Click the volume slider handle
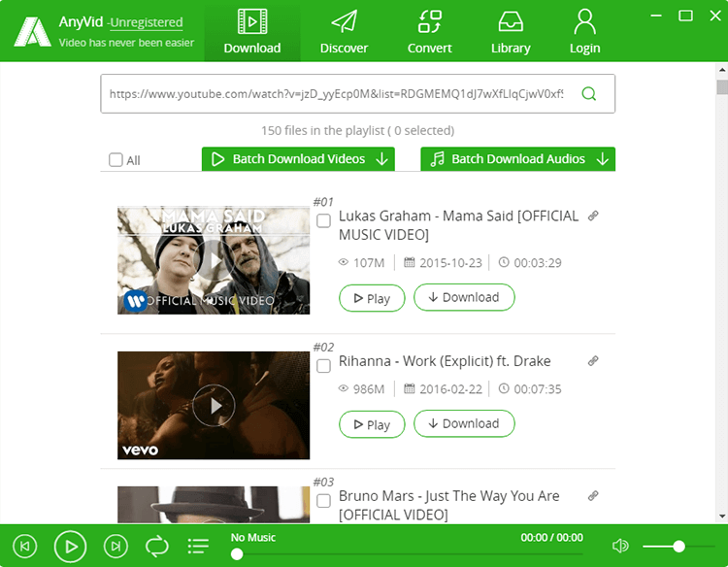Image resolution: width=728 pixels, height=567 pixels. tap(678, 546)
